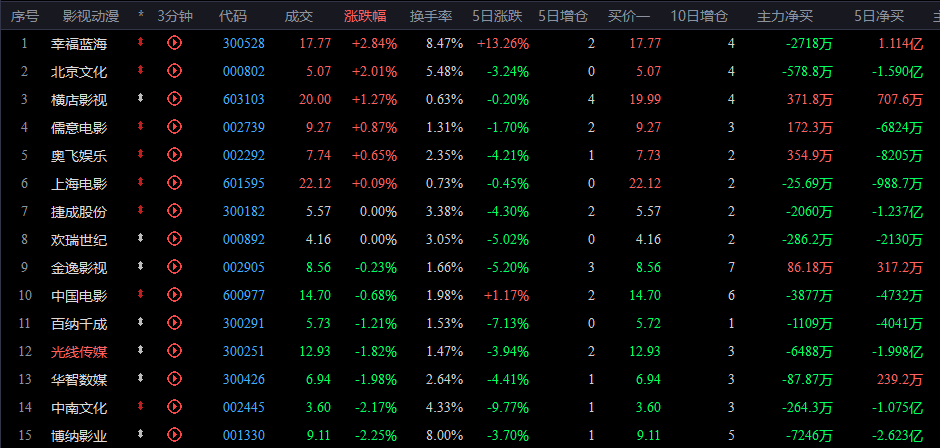Image resolution: width=940 pixels, height=448 pixels.
Task: Click the 239.2万 five-day net buy value
Action: pos(900,379)
